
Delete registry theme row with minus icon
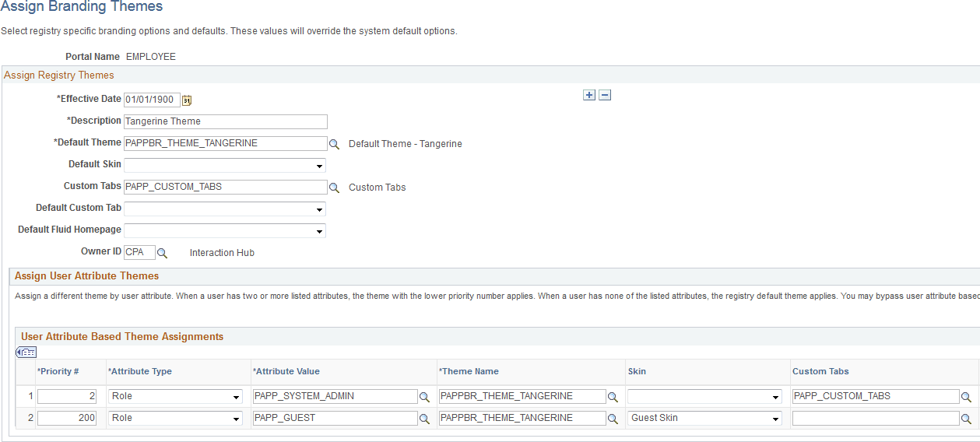pos(605,95)
